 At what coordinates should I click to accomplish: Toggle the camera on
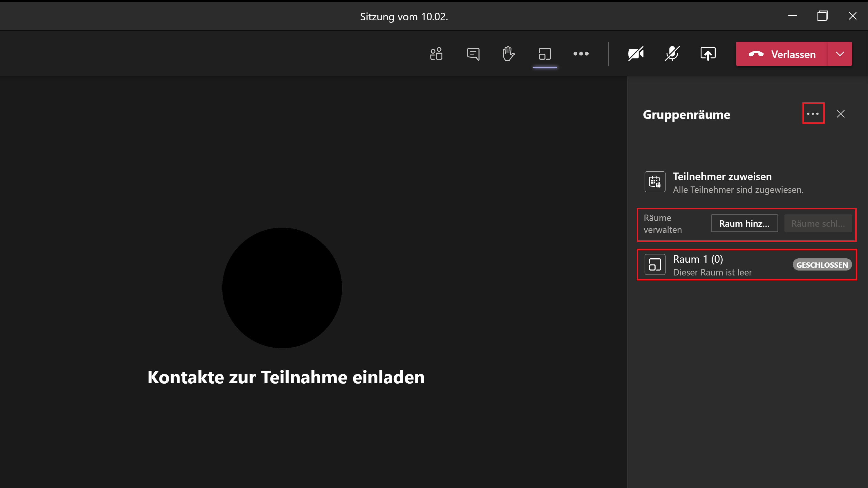(x=636, y=54)
